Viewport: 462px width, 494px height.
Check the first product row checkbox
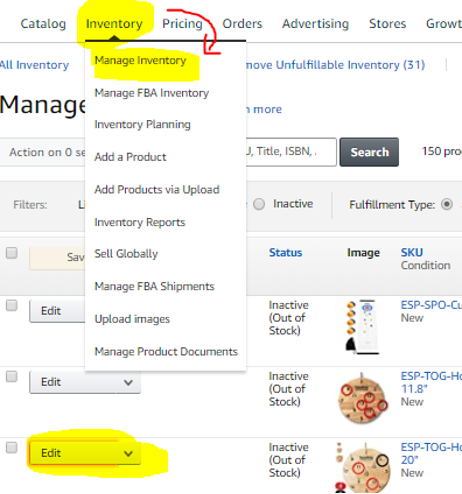(12, 305)
